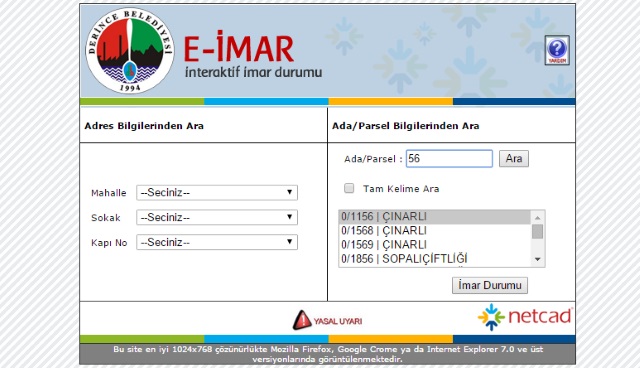This screenshot has height=368, width=640.
Task: Click the Ara search button
Action: coord(514,159)
